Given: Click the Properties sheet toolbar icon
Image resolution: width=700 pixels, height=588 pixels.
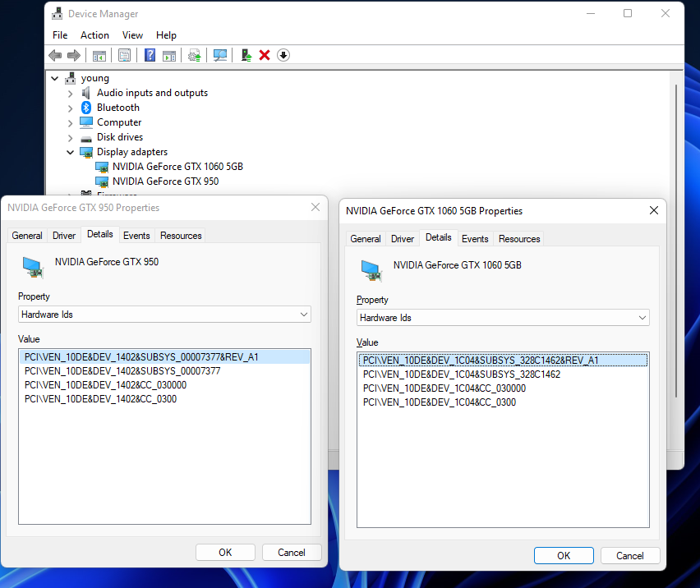Looking at the screenshot, I should [x=125, y=55].
